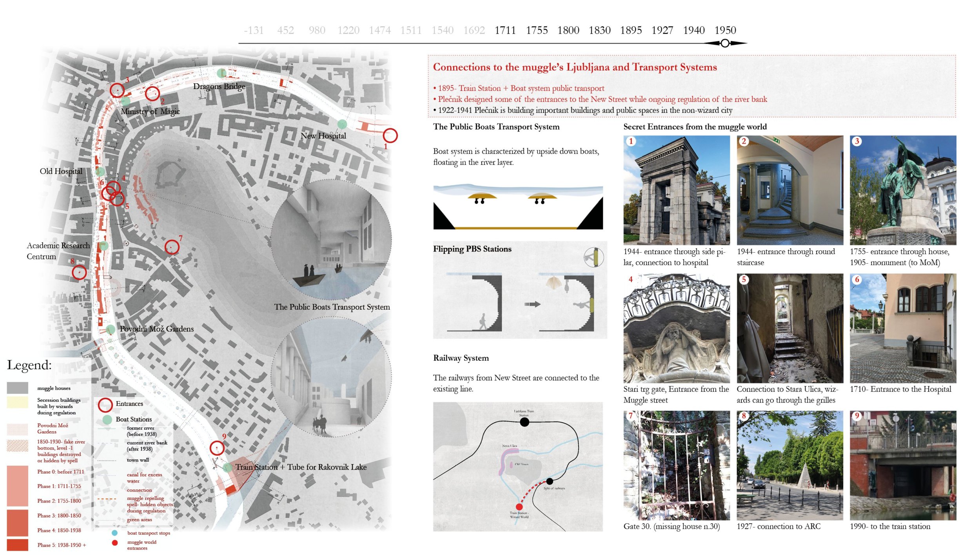Click the 'canal for excess water' legend label
This screenshot has width=980, height=555.
click(144, 477)
